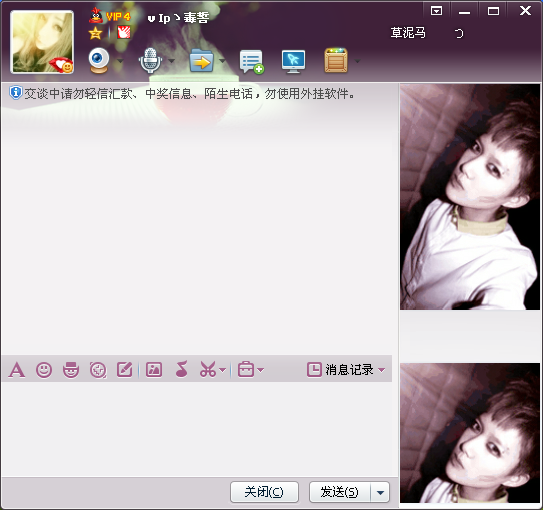The width and height of the screenshot is (543, 510).
Task: Click the curved arrow icon after 草泥马
Action: pos(459,33)
